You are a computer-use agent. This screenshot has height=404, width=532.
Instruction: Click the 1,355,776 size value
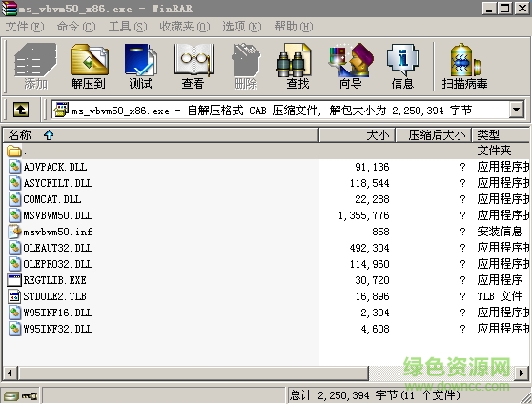pos(363,215)
